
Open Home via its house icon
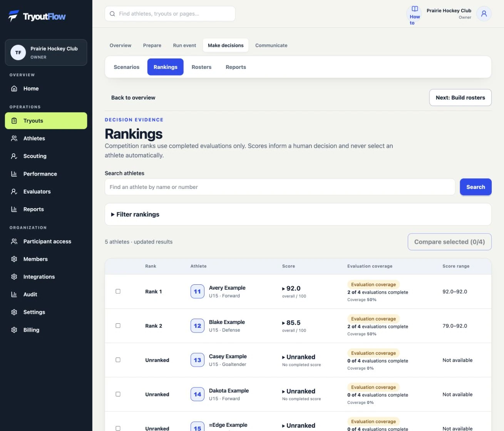coord(14,89)
